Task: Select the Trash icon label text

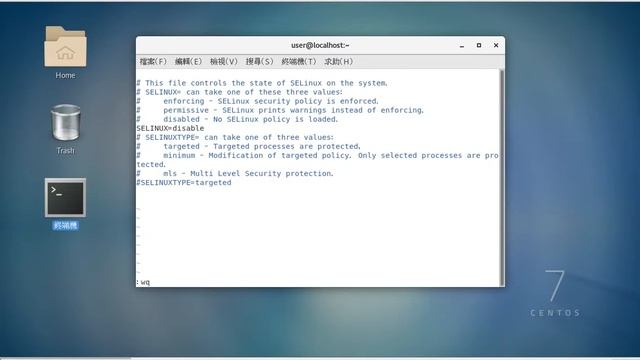Action: [x=65, y=151]
